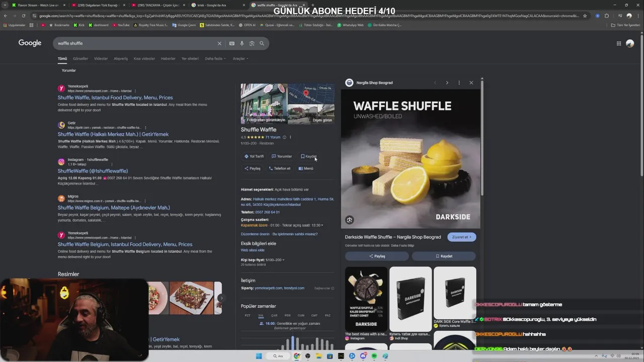Click the magnifier search icon

click(262, 43)
